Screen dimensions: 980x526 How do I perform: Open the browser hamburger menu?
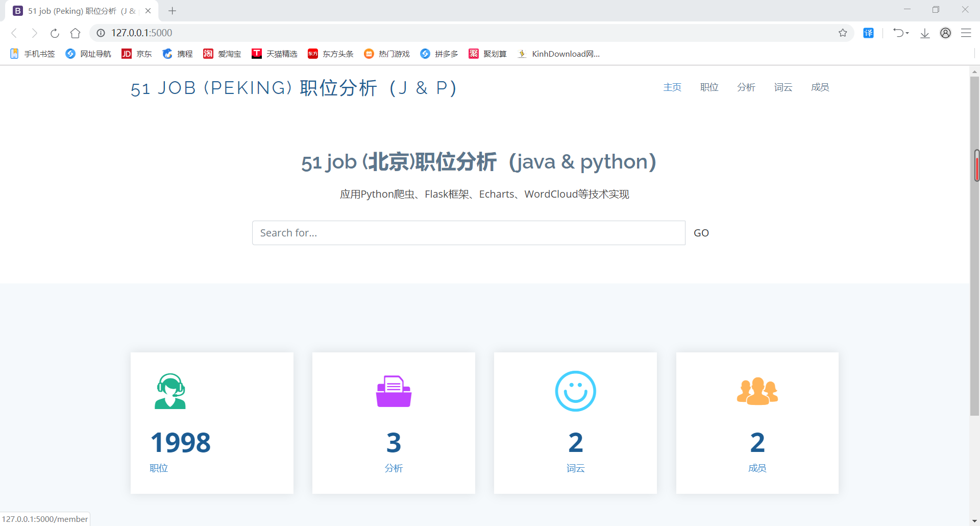[x=967, y=33]
